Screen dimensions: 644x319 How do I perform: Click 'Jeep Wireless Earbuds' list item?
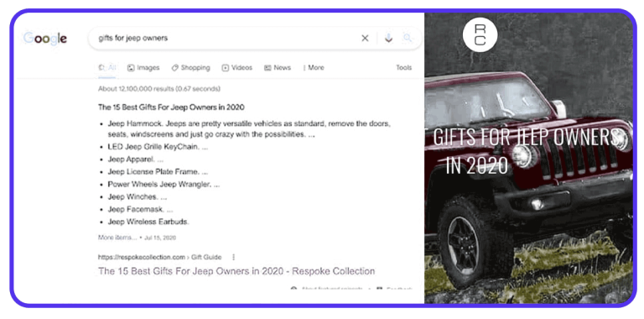click(x=148, y=222)
